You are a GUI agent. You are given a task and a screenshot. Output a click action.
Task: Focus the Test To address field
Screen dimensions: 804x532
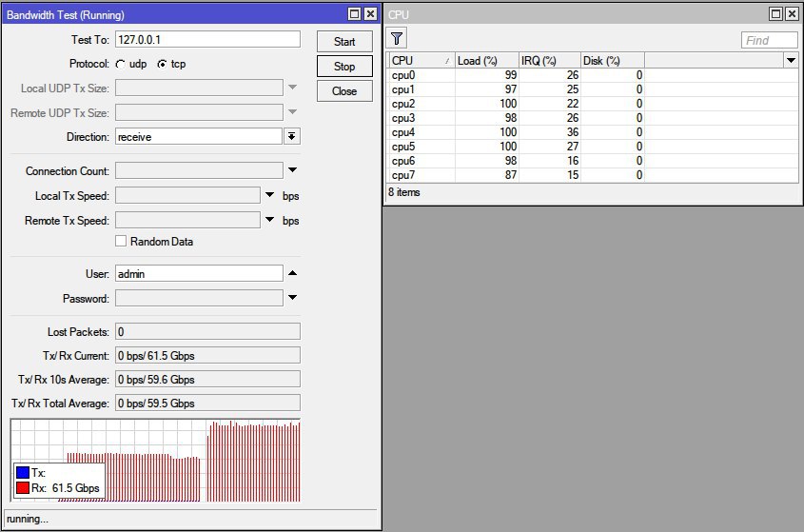(x=207, y=40)
